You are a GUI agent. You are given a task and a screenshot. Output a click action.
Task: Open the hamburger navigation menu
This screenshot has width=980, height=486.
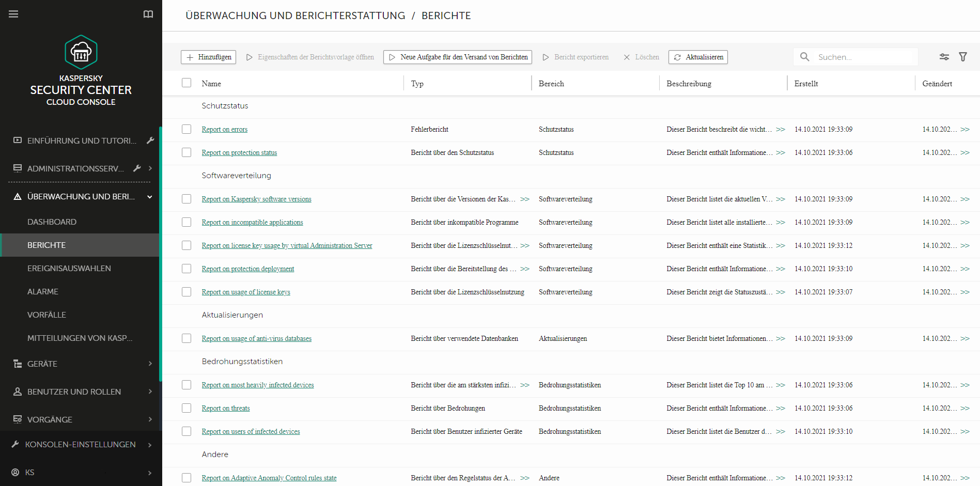tap(13, 14)
